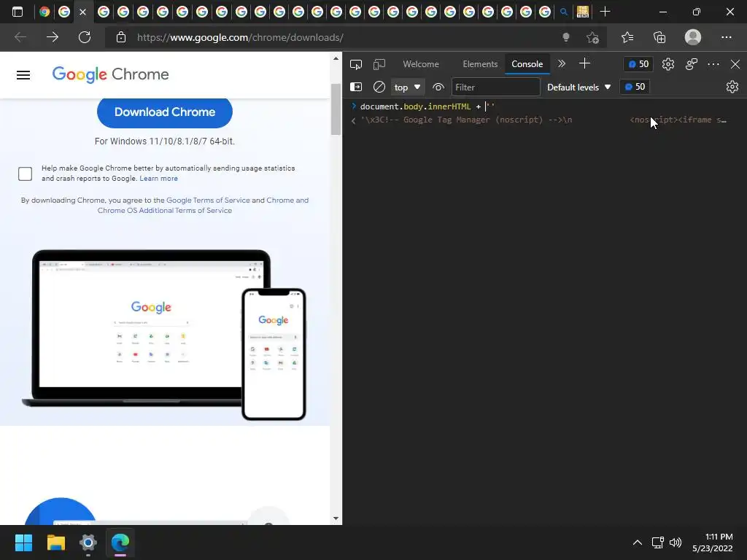Image resolution: width=747 pixels, height=560 pixels.
Task: Create a live expression with eye icon
Action: tap(438, 87)
